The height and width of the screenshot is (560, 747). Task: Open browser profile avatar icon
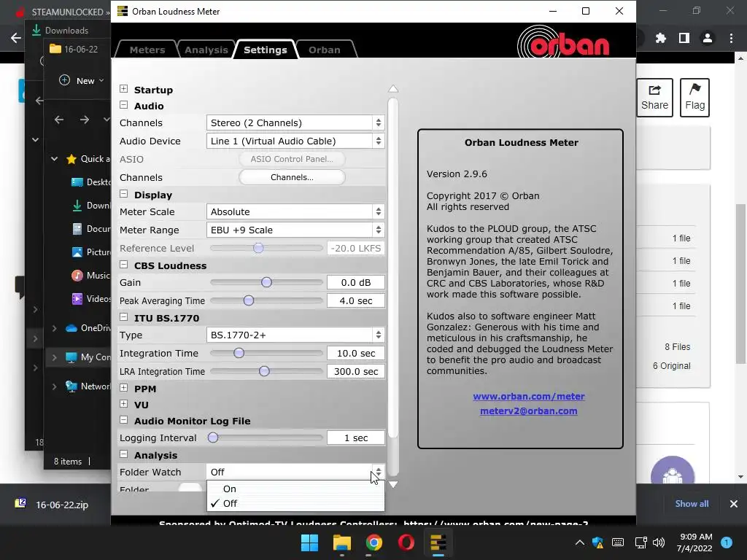(708, 38)
